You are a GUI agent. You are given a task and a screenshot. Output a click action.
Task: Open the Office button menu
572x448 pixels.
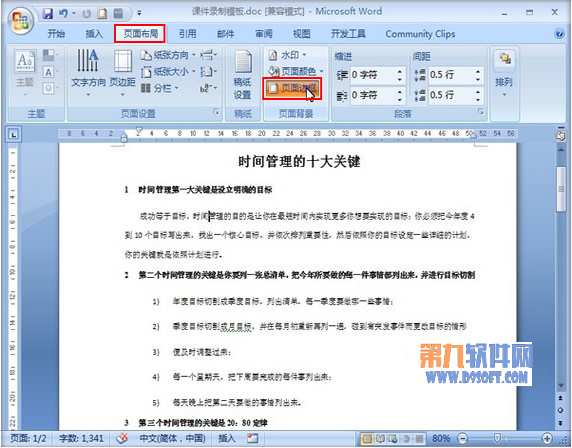coord(21,21)
